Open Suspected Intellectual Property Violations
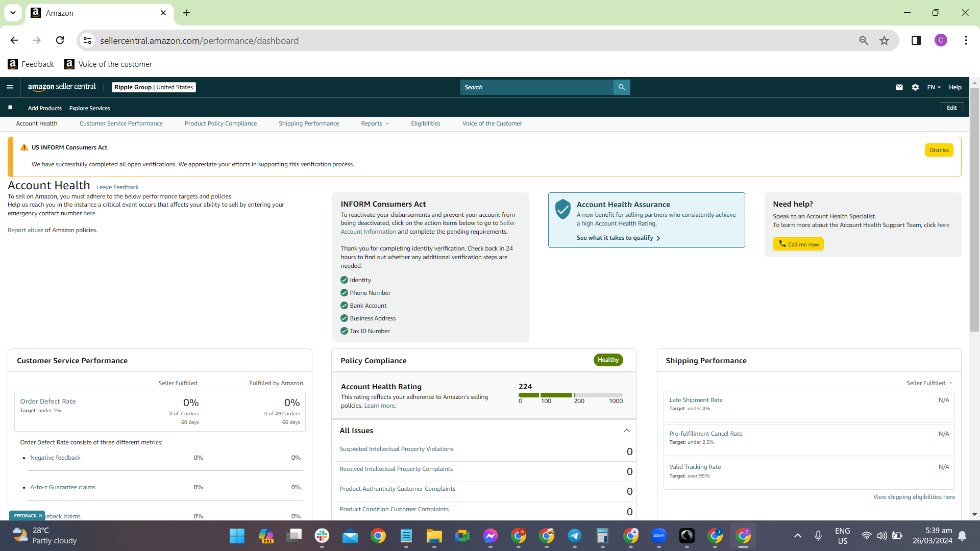Viewport: 980px width, 551px height. 397,449
